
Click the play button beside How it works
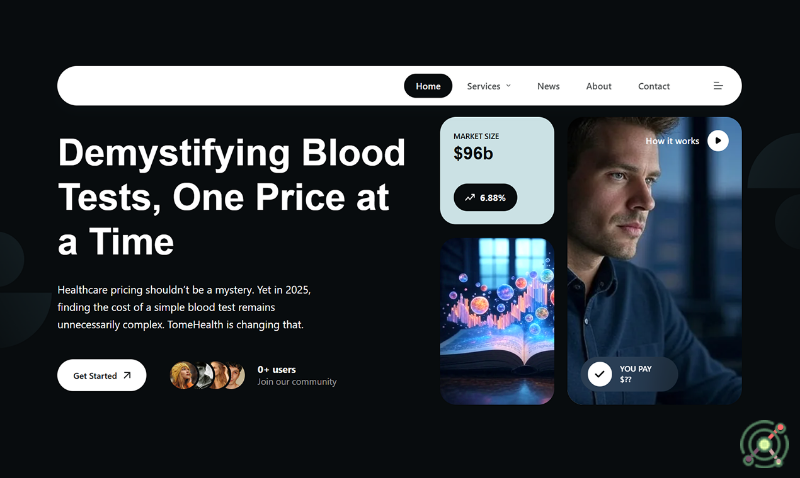(718, 140)
